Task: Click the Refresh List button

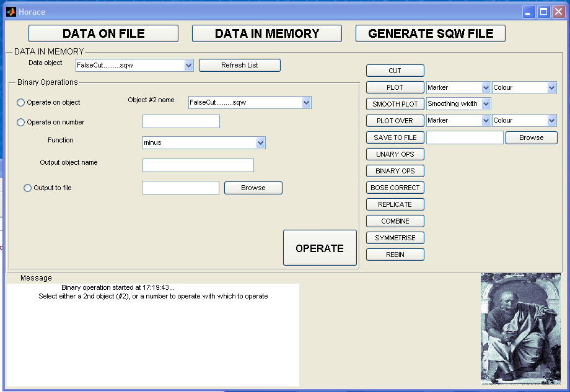Action: [x=240, y=65]
